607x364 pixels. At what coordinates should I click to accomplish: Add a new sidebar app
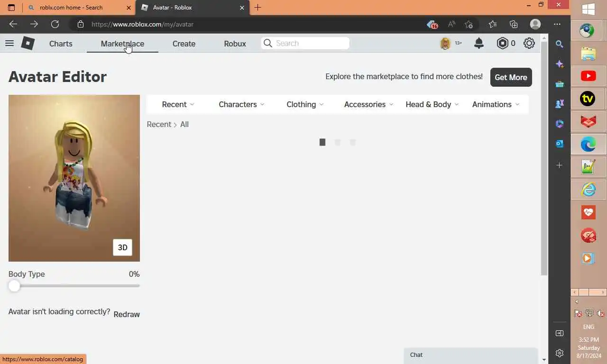coord(560,165)
